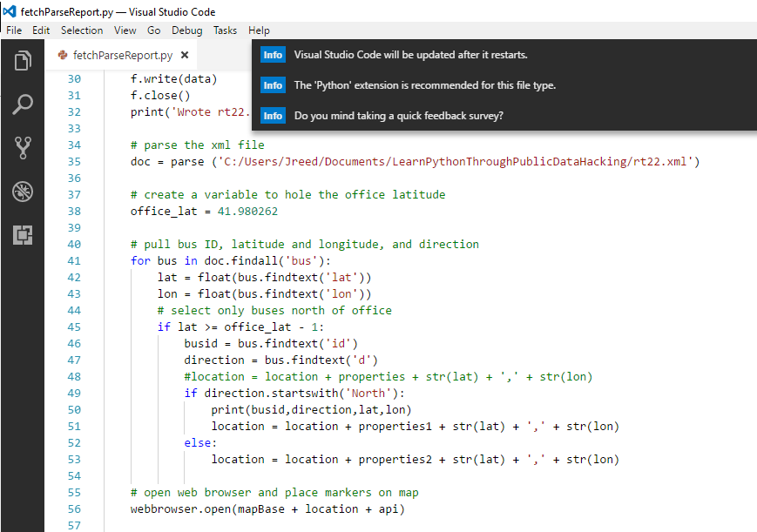The image size is (757, 532).
Task: Open the Debug view in activity bar
Action: click(23, 192)
